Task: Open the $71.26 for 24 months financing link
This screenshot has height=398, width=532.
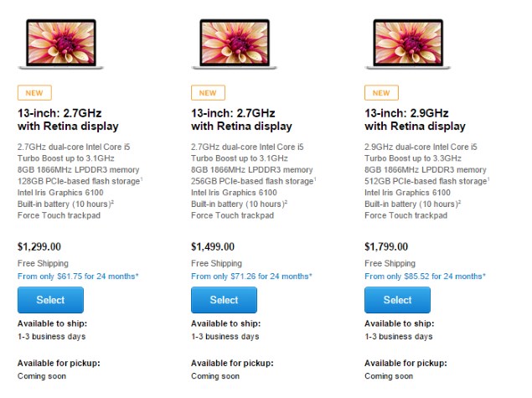Action: tap(251, 276)
